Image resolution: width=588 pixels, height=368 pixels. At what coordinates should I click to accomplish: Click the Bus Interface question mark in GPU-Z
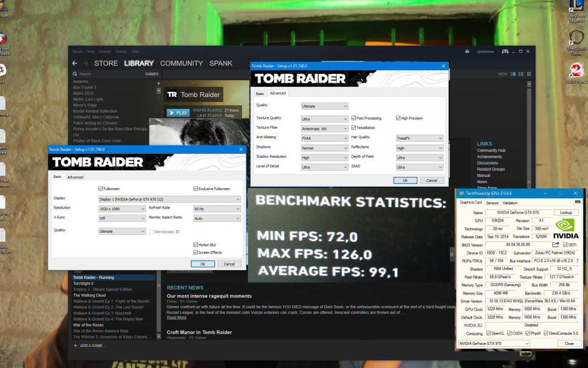tap(577, 261)
